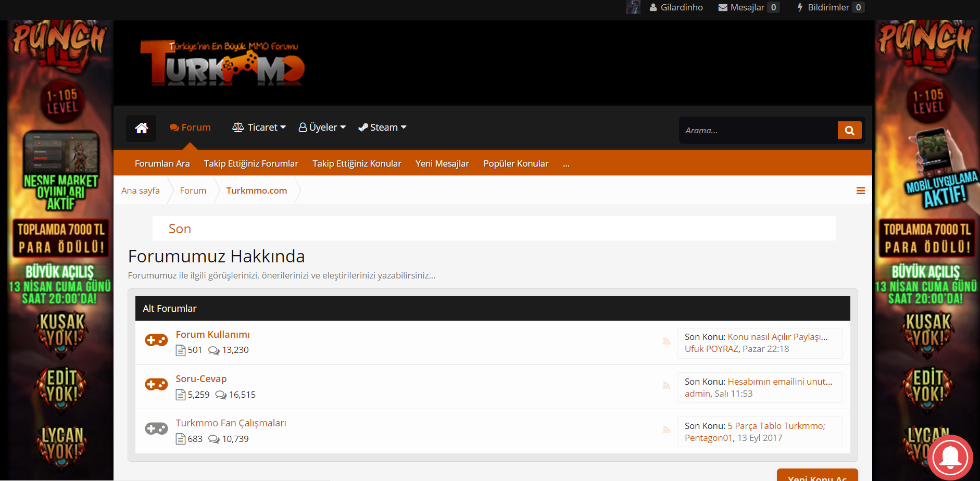Click Ana sayfa breadcrumb
The width and height of the screenshot is (980, 481).
click(x=141, y=191)
